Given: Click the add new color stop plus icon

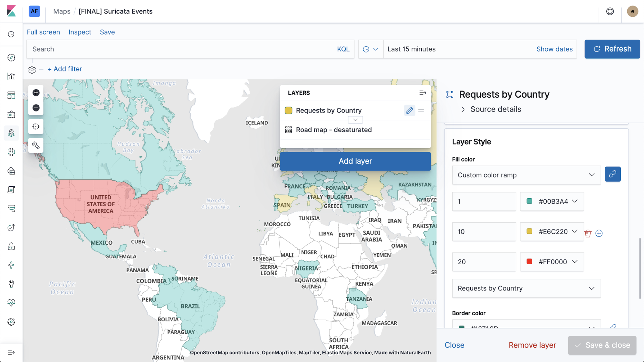Looking at the screenshot, I should point(599,233).
